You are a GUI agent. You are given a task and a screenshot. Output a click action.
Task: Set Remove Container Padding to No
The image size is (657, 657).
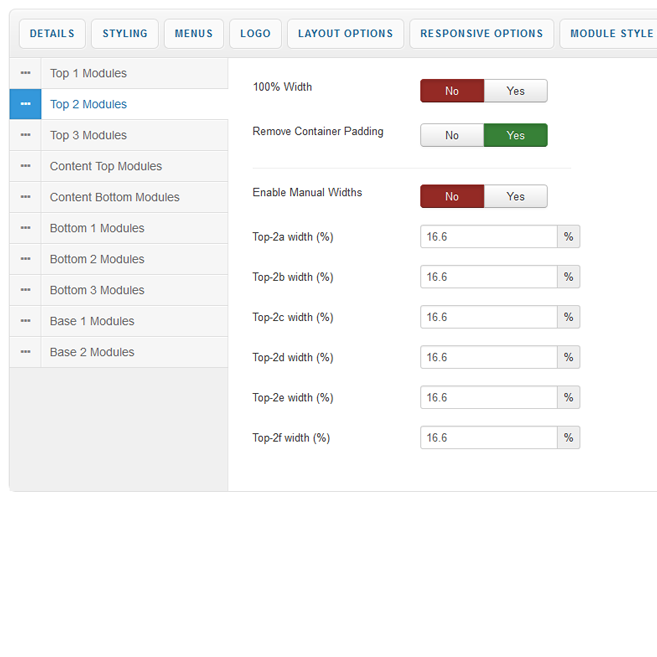[x=452, y=135]
